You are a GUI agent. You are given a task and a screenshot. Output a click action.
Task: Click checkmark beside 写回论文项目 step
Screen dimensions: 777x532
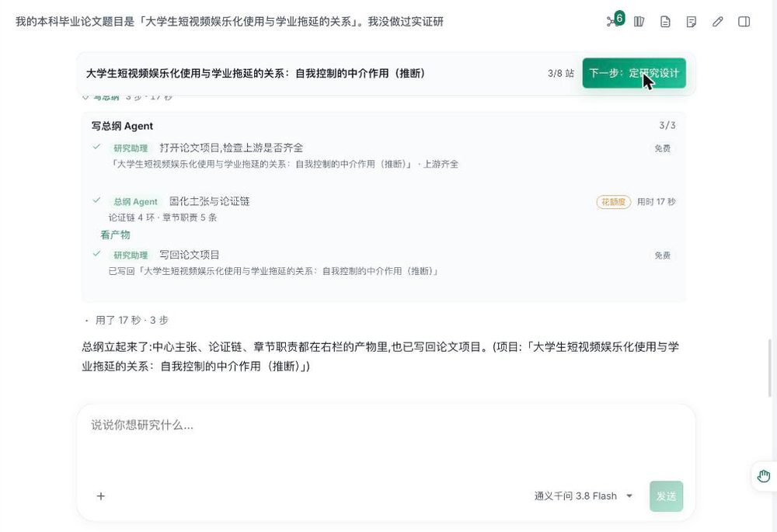(x=96, y=254)
